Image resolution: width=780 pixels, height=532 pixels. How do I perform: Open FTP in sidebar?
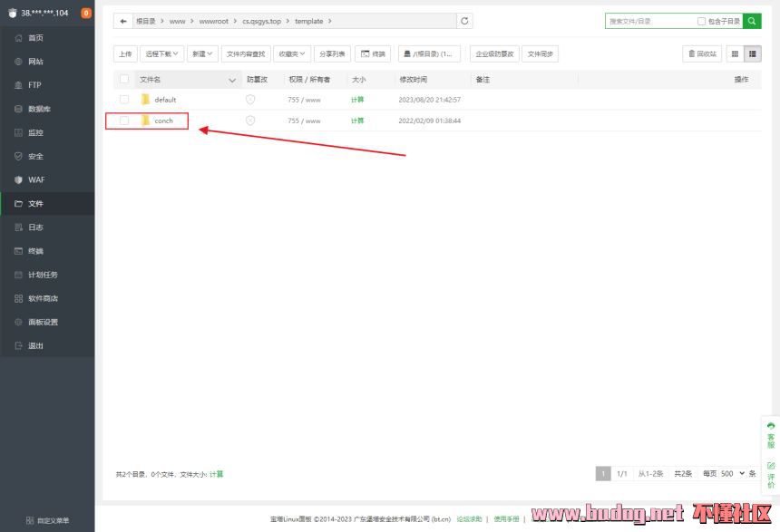pyautogui.click(x=47, y=85)
